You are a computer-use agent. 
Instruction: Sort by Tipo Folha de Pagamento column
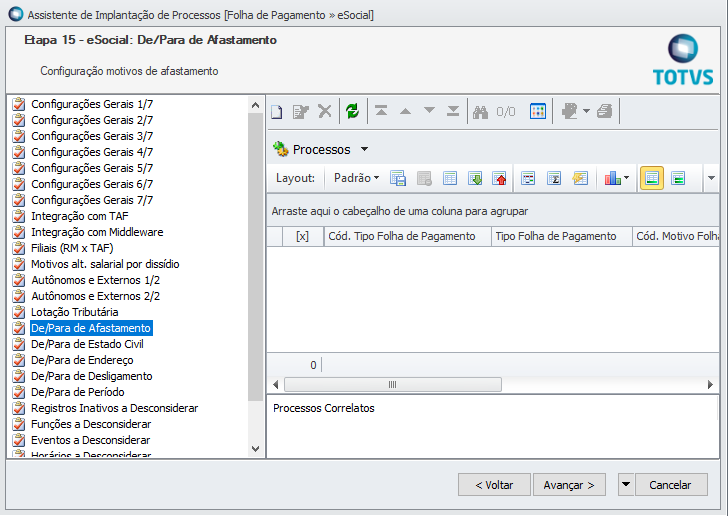(x=561, y=236)
